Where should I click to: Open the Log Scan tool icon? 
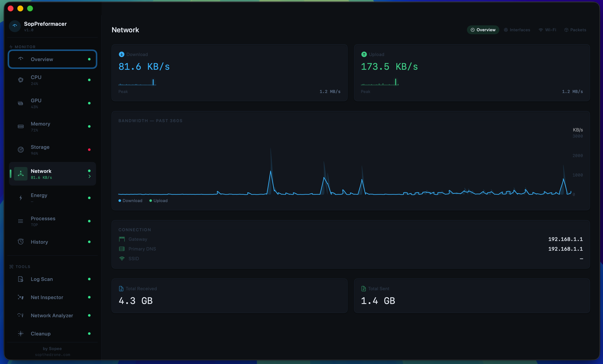point(21,279)
